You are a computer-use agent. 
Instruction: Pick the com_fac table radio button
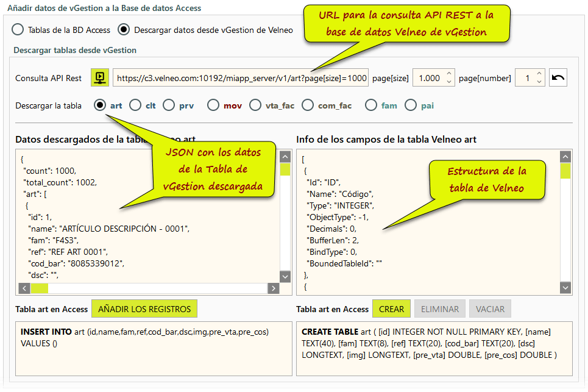(308, 105)
